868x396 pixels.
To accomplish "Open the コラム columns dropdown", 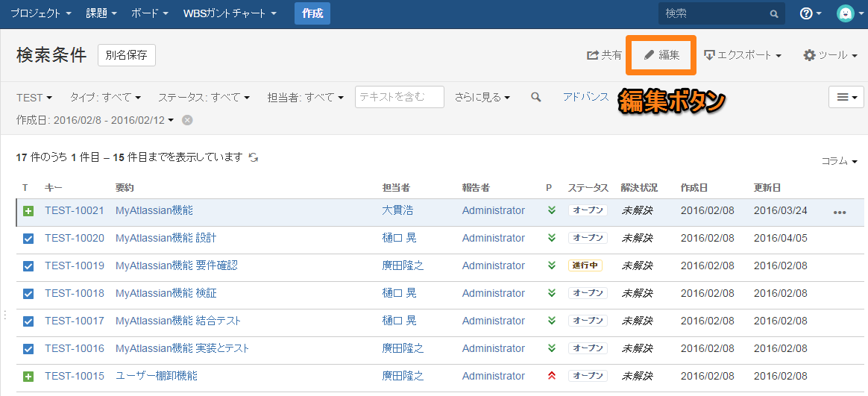I will (x=840, y=161).
